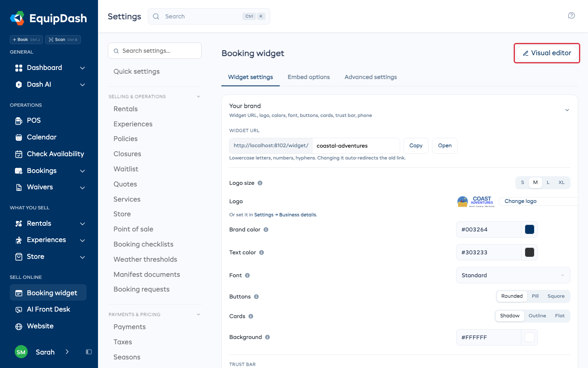Click the Experiences hiker icon in sidebar
The width and height of the screenshot is (588, 368).
(19, 240)
